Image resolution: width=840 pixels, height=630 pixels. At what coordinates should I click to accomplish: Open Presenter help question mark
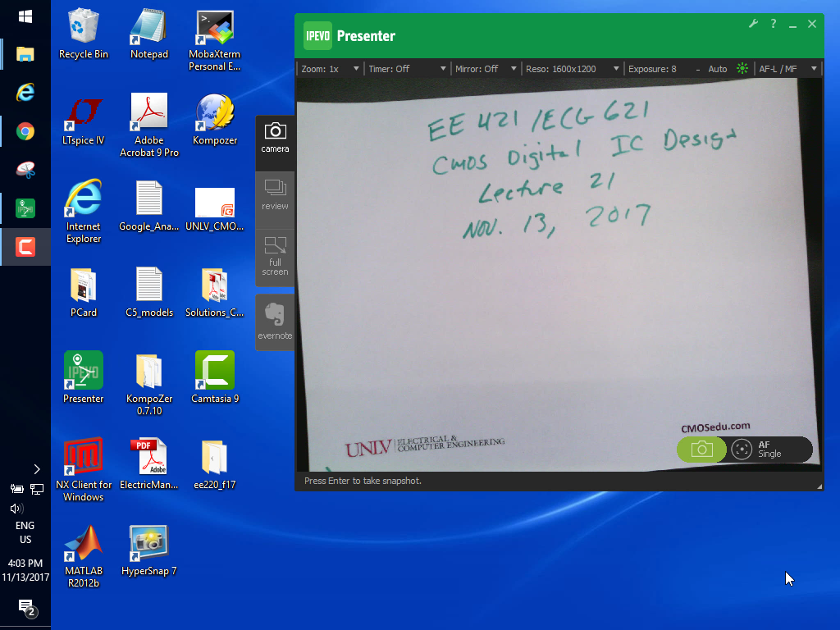coord(773,24)
